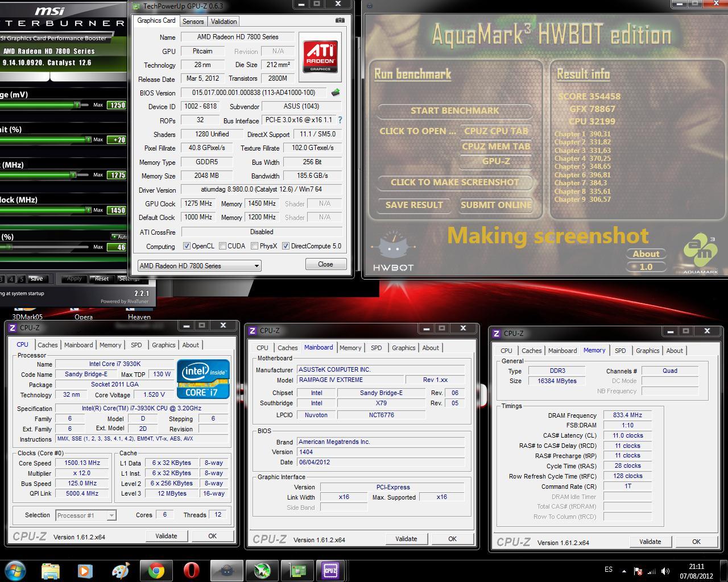Screen dimensions: 728x582
Task: Switch to CPU-Z taskbar icon
Action: pos(331,570)
